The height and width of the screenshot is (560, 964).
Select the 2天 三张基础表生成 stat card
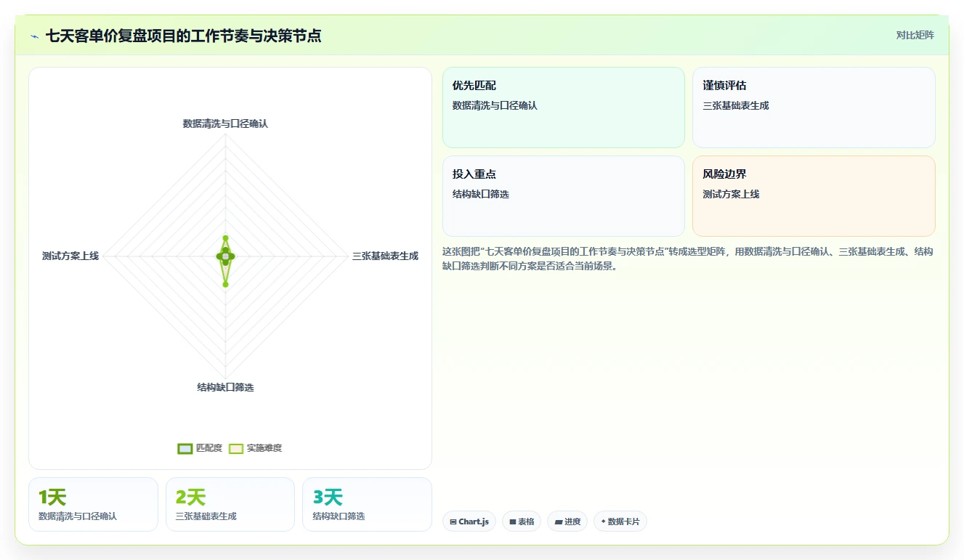click(230, 504)
